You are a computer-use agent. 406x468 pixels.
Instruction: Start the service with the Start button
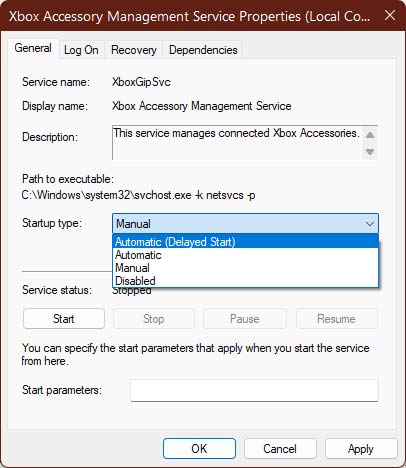click(64, 319)
